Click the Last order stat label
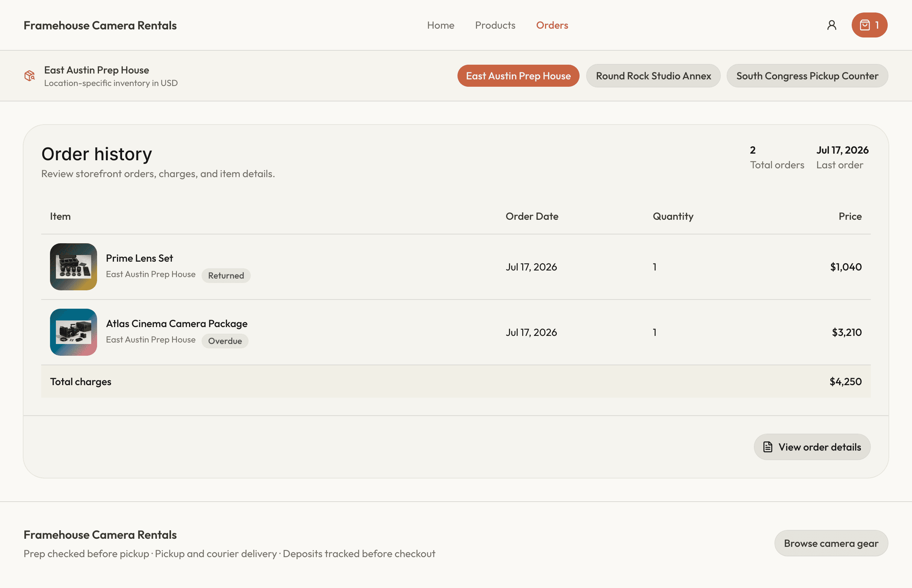This screenshot has width=912, height=588. click(x=840, y=165)
